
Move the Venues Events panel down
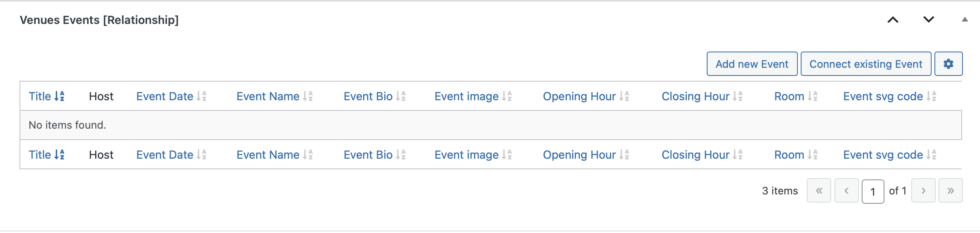[929, 19]
